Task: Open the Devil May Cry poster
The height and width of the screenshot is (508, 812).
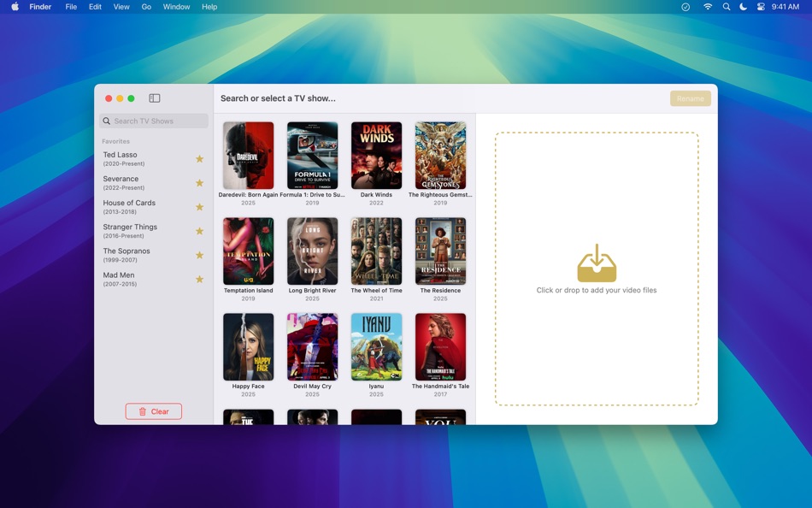Action: point(312,346)
